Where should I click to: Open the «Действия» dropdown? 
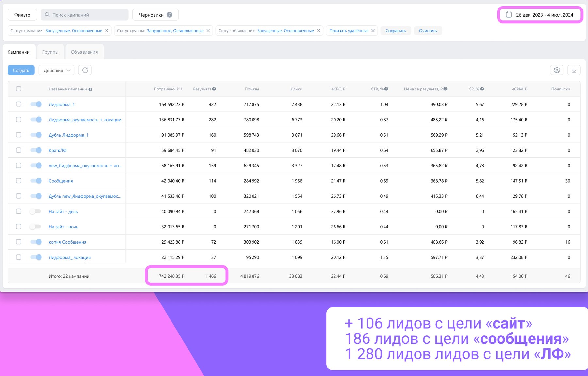(57, 70)
